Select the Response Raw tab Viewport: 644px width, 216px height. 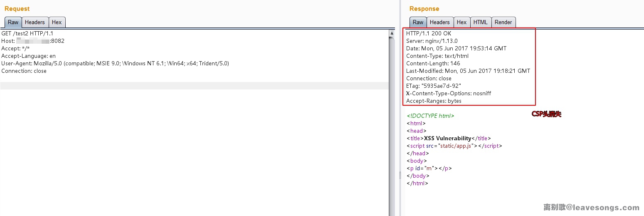pos(418,22)
